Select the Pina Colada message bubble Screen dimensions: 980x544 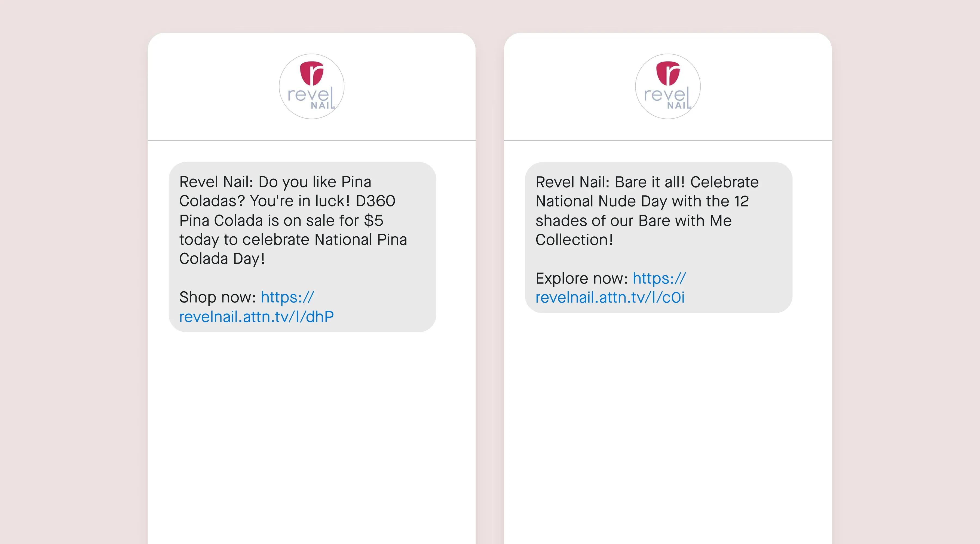coord(302,247)
